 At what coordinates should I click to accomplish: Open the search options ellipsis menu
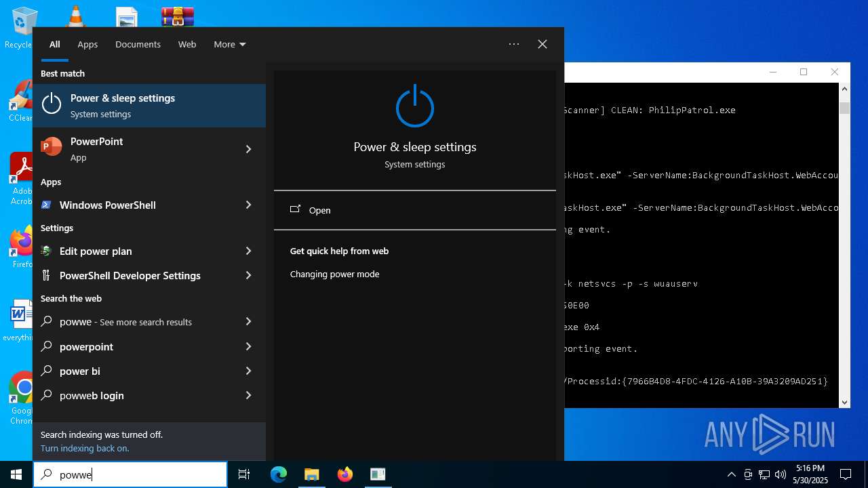514,44
